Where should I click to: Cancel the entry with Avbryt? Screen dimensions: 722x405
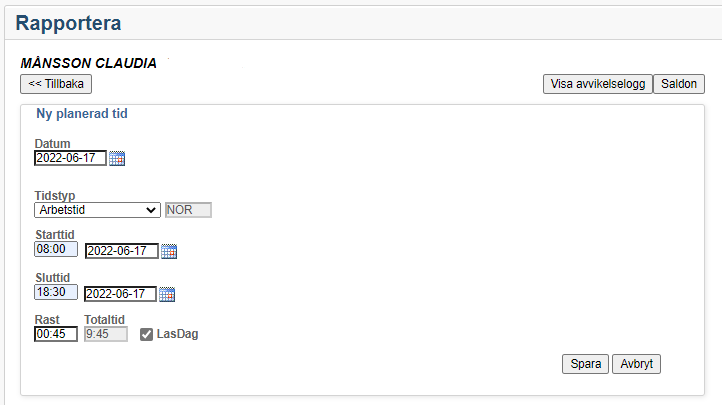pyautogui.click(x=636, y=364)
